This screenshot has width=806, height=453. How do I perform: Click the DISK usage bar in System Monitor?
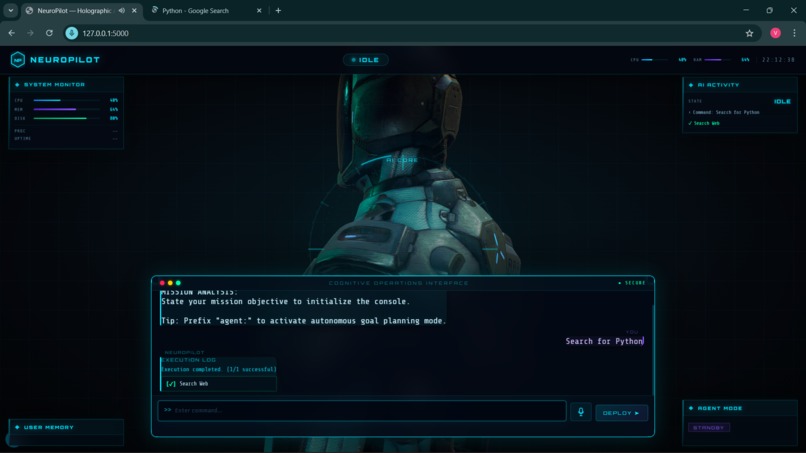(67, 118)
